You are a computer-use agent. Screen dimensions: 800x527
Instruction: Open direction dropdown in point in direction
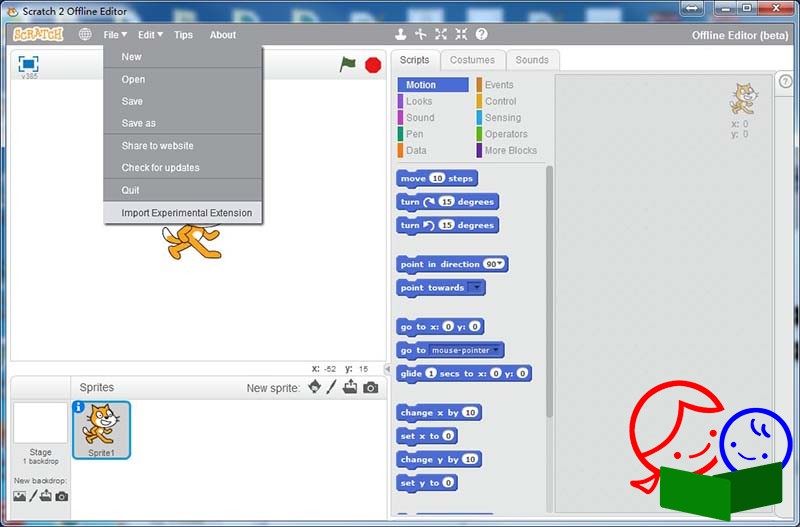point(501,263)
